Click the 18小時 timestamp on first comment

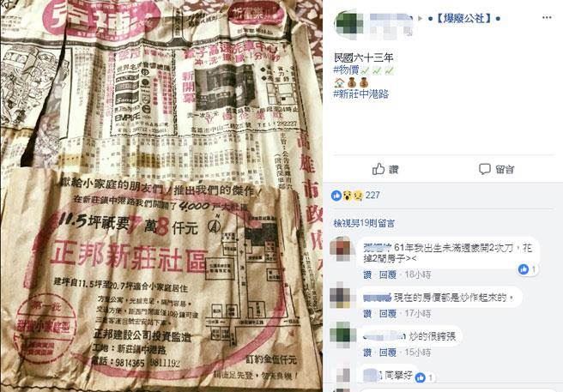[x=418, y=275]
